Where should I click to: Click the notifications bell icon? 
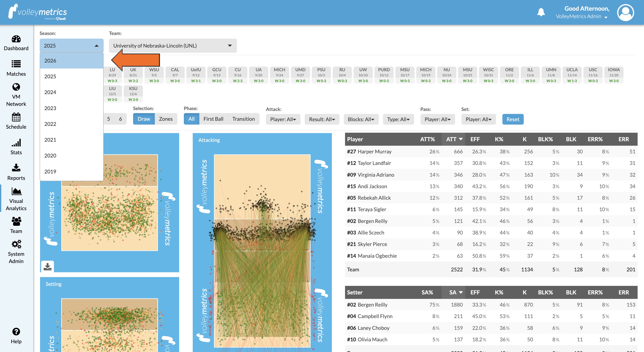pyautogui.click(x=541, y=12)
